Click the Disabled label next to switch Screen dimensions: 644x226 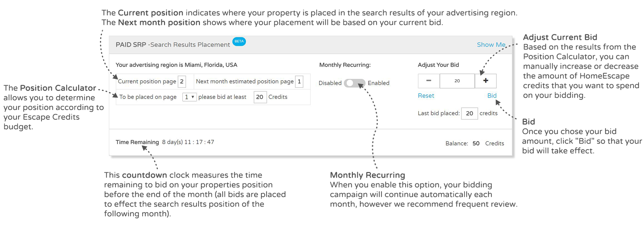pos(330,83)
